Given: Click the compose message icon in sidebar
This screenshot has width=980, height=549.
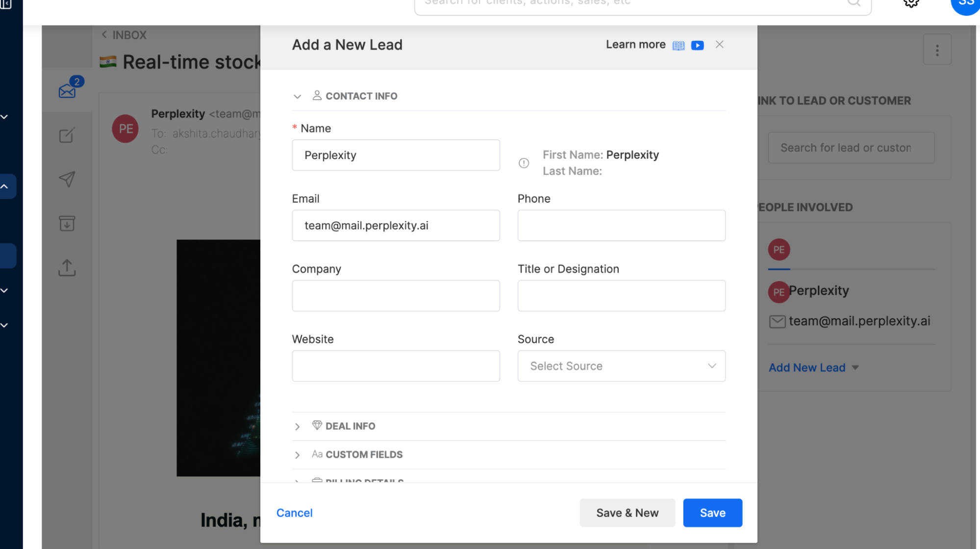Looking at the screenshot, I should [x=67, y=135].
